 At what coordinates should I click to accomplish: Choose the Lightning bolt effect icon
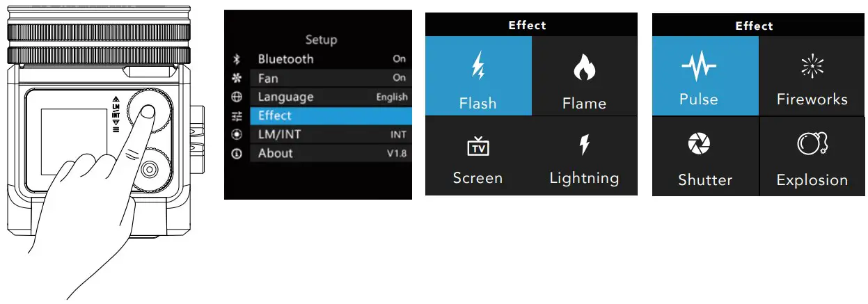coord(584,146)
